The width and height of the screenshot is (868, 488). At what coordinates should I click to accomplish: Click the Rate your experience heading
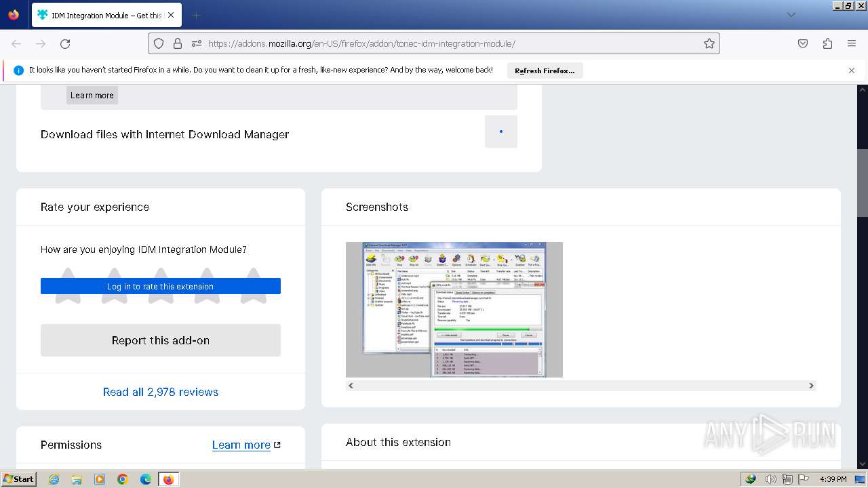[x=95, y=207]
